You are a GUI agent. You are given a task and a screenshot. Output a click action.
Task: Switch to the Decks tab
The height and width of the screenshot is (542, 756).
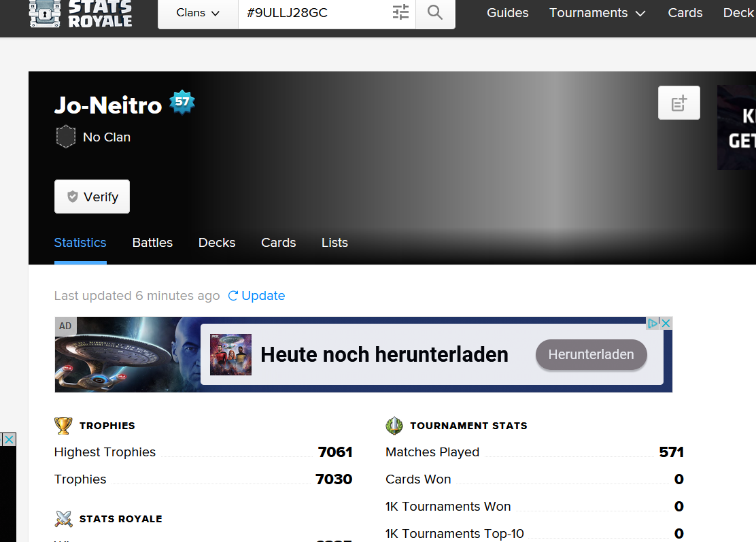(x=217, y=243)
